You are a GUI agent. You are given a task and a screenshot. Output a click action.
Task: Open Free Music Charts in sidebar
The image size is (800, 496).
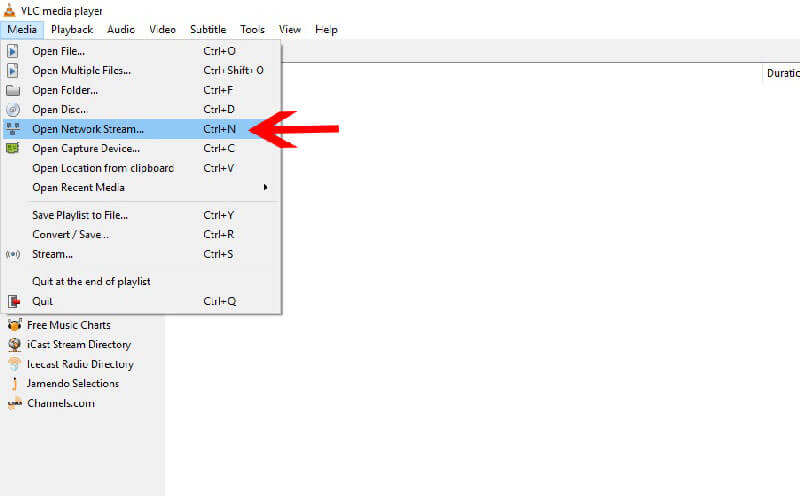click(68, 325)
